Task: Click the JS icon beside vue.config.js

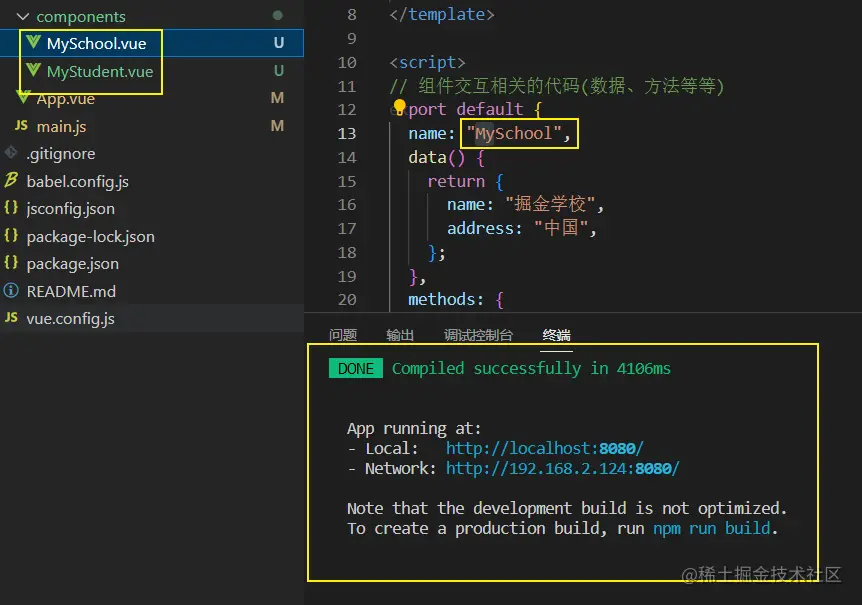Action: (11, 317)
